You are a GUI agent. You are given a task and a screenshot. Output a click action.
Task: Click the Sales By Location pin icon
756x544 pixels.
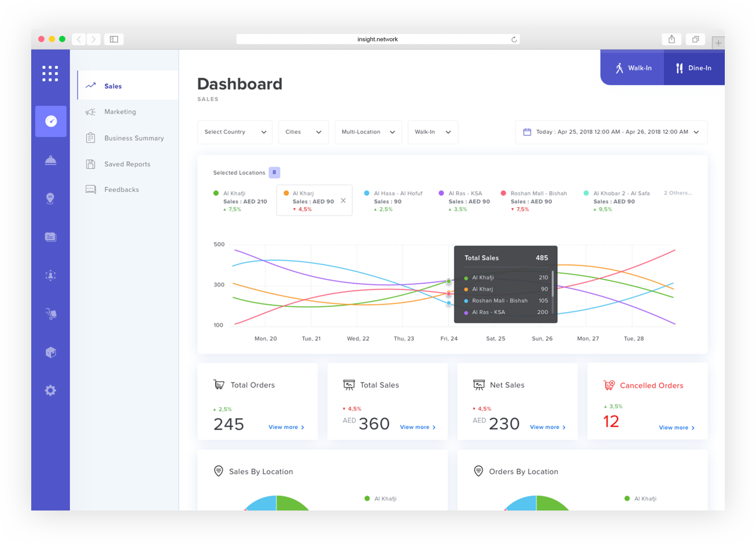218,471
